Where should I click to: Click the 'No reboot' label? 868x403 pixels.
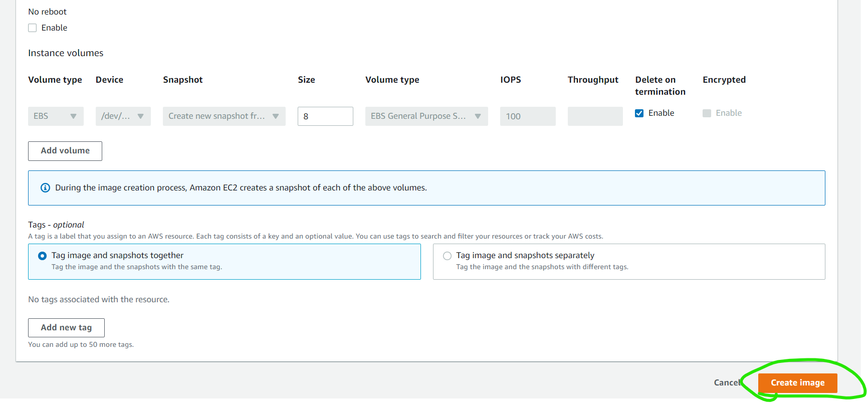47,12
